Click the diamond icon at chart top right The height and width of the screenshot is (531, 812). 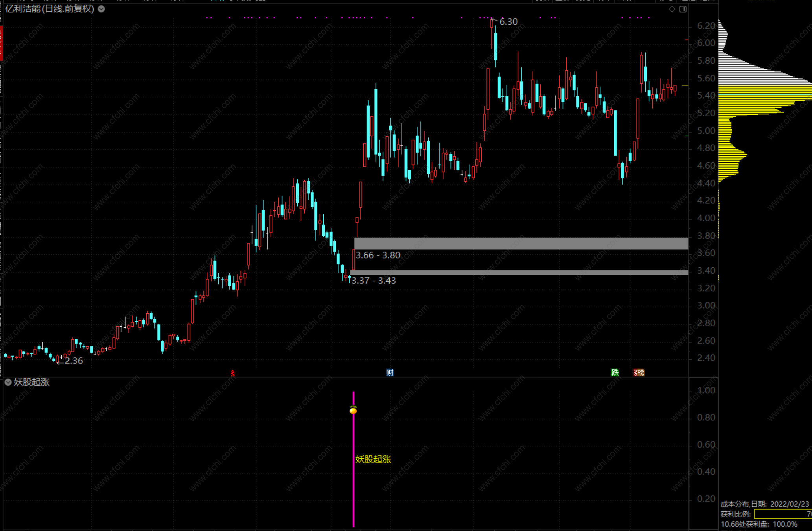tap(672, 9)
